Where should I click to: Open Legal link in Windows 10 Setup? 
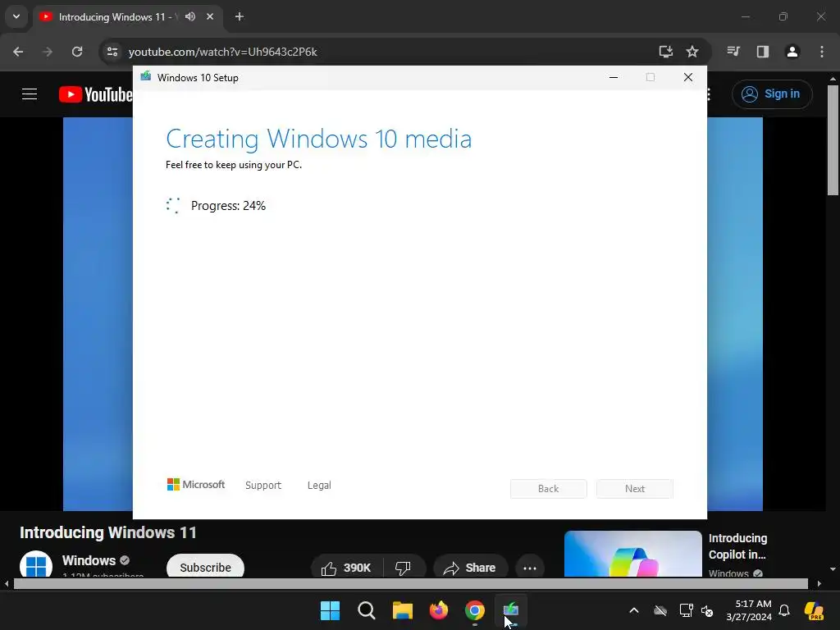pyautogui.click(x=319, y=486)
